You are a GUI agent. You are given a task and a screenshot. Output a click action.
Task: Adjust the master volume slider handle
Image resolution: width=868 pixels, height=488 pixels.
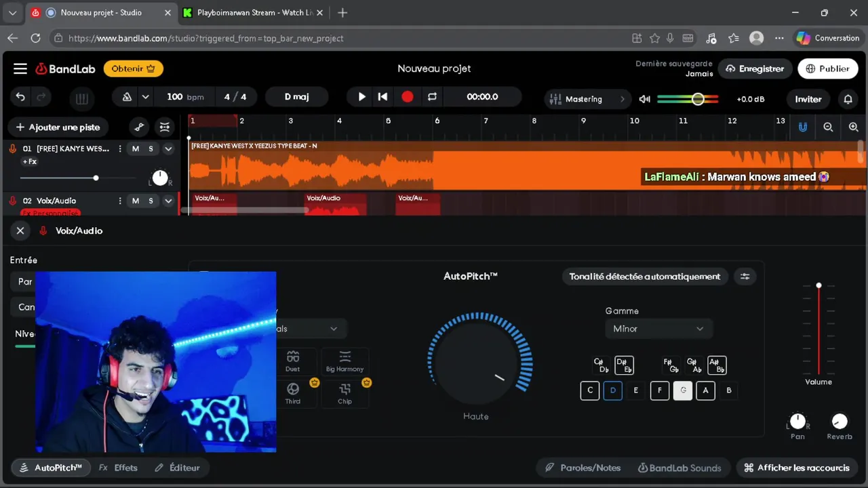click(x=698, y=99)
